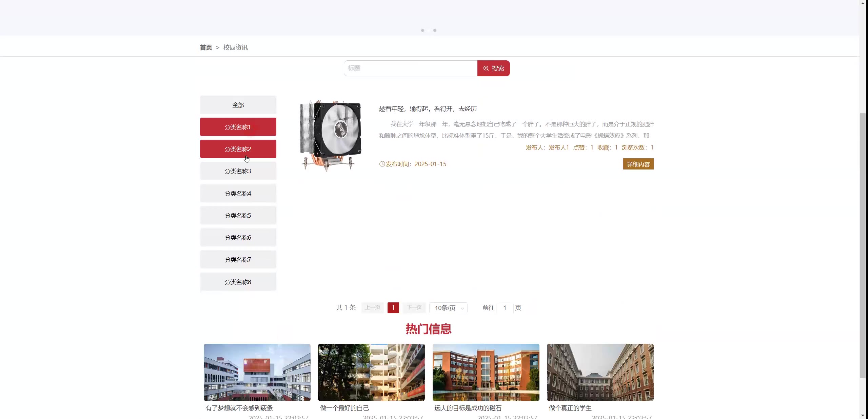This screenshot has height=419, width=868.
Task: Open hot article 做一个最好的自己 image
Action: tap(371, 372)
